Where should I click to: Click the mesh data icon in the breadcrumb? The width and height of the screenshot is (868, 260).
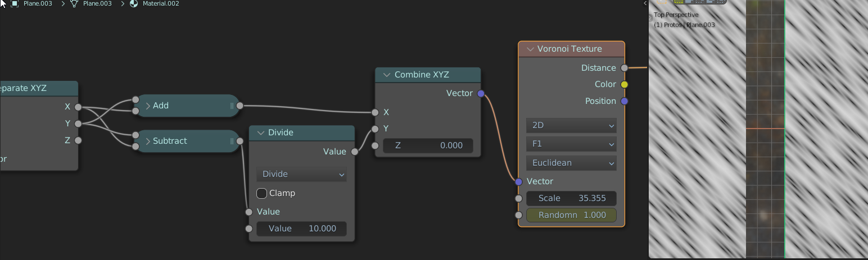click(74, 3)
